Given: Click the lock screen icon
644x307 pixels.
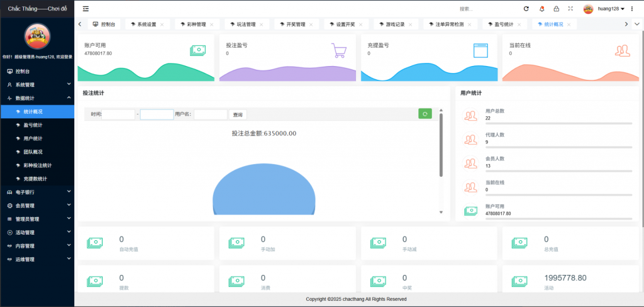Looking at the screenshot, I should click(556, 9).
